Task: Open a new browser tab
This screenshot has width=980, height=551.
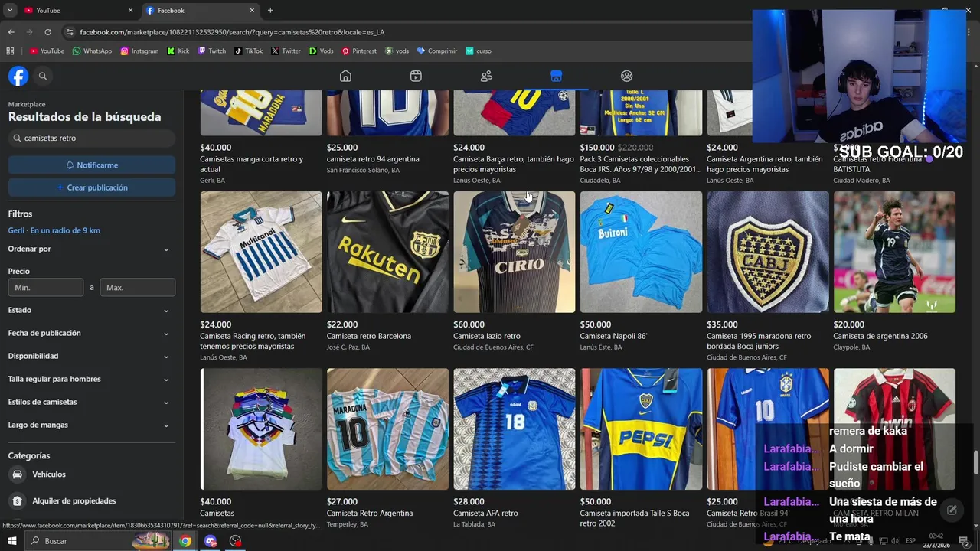Action: point(270,10)
